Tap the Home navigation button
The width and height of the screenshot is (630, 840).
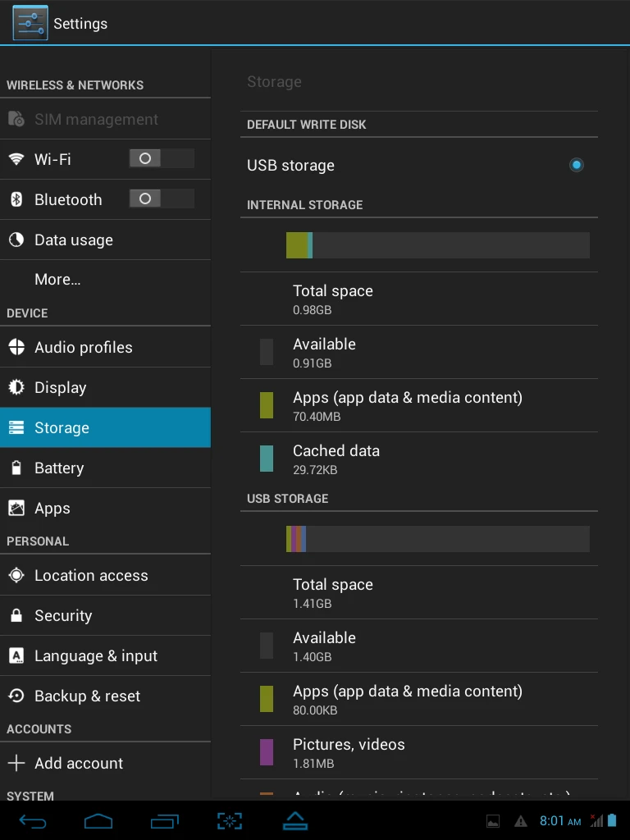(98, 820)
